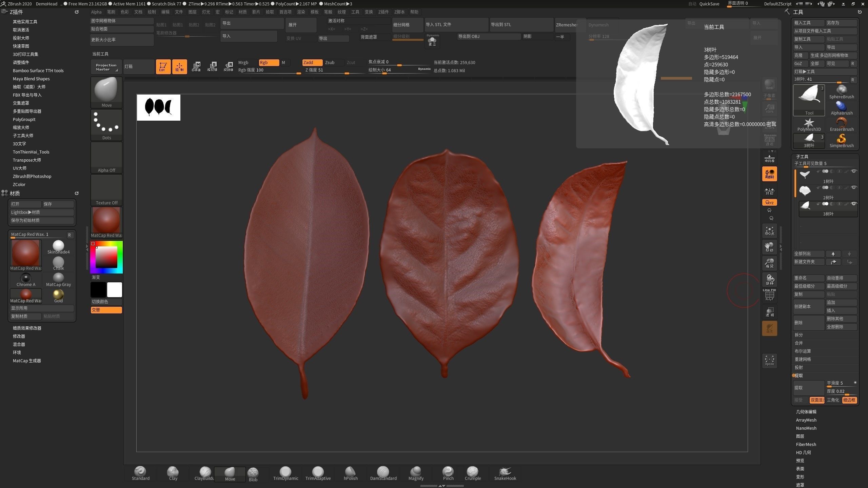Open the 渲染 menu
This screenshot has width=868, height=488.
coord(301,12)
